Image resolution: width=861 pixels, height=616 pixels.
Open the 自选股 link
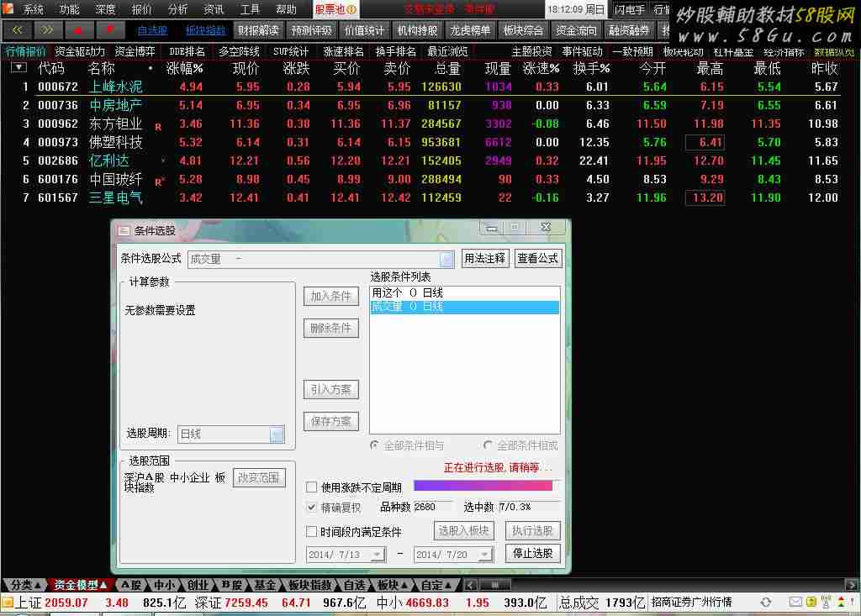(152, 31)
